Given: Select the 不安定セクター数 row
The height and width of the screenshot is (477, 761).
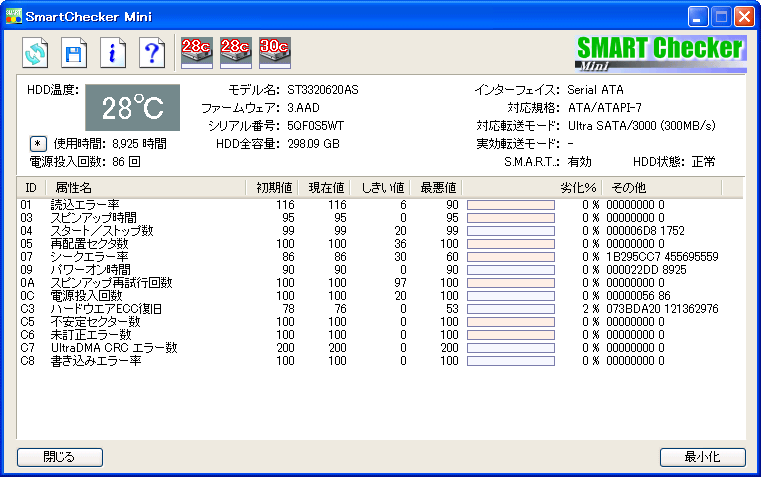Looking at the screenshot, I should (x=380, y=322).
